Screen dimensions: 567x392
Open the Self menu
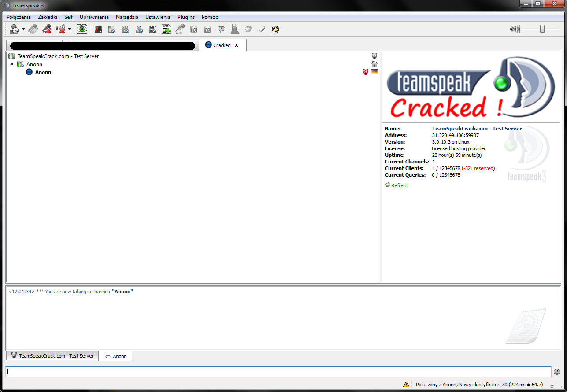68,17
